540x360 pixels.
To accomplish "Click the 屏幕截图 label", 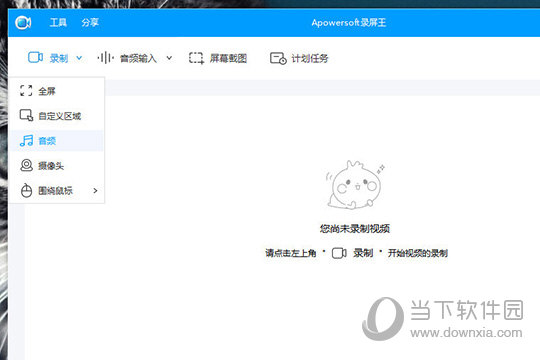I will click(x=228, y=58).
